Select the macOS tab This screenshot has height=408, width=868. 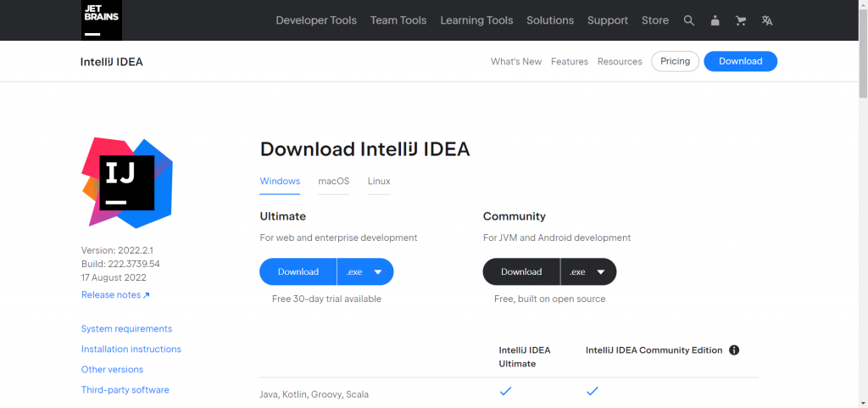coord(334,181)
